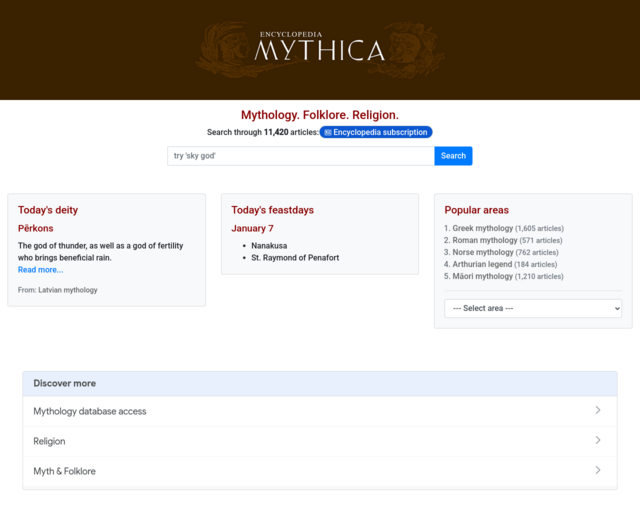Open Greek mythology popular area
The image size is (640, 512).
[x=482, y=228]
